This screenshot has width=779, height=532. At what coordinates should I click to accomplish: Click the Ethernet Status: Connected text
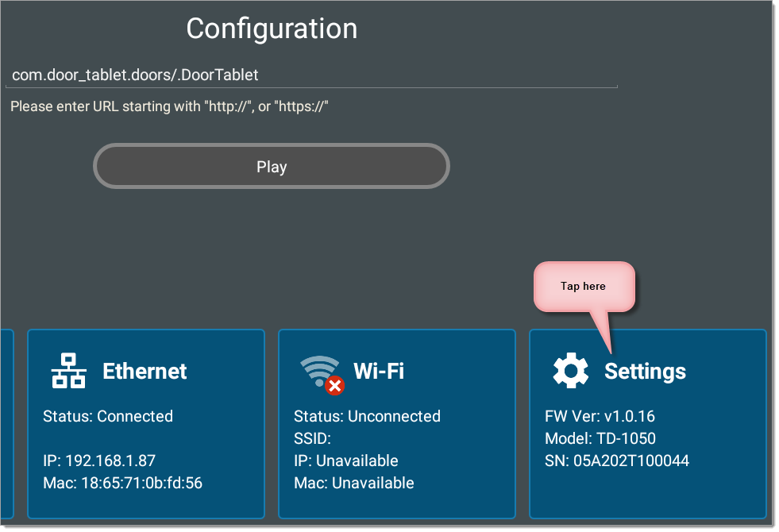(x=108, y=416)
